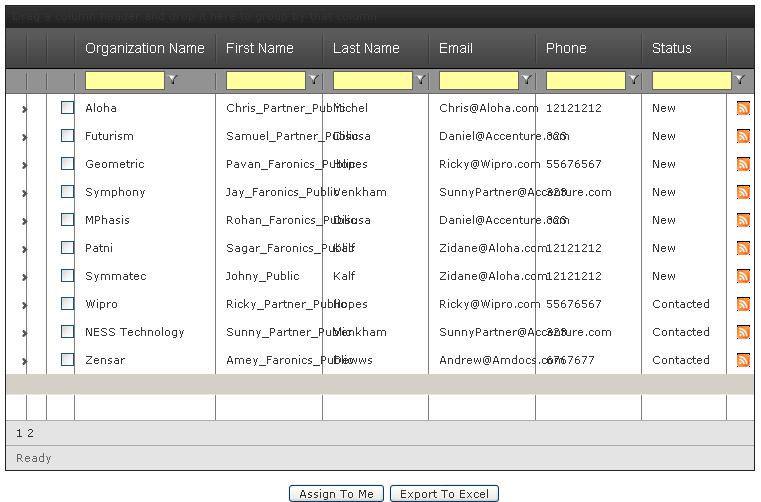Screen dimensions: 761x502
Task: Tick the checkbox for Geometric
Action: (x=67, y=164)
